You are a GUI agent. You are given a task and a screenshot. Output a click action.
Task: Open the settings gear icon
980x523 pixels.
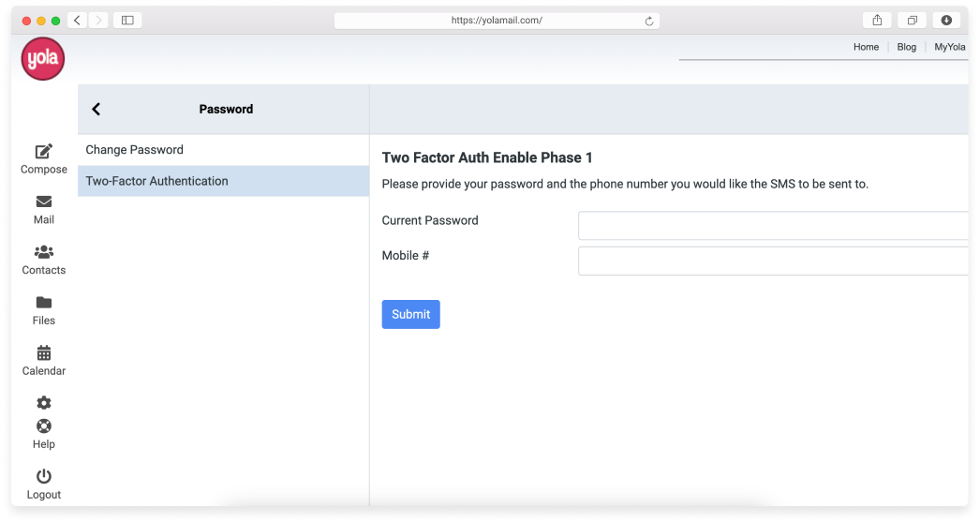click(x=44, y=403)
